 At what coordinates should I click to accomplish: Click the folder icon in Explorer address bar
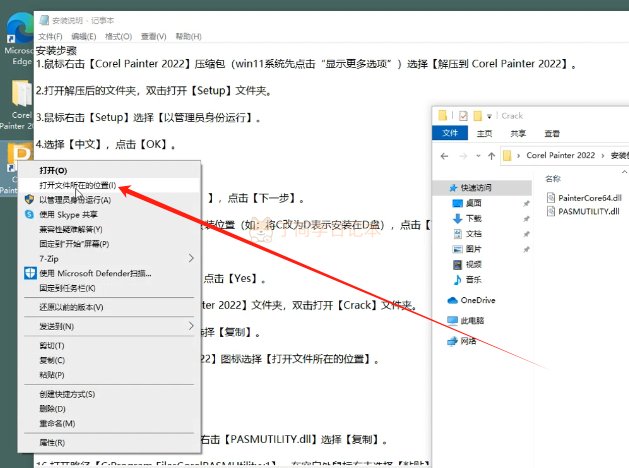[x=507, y=156]
